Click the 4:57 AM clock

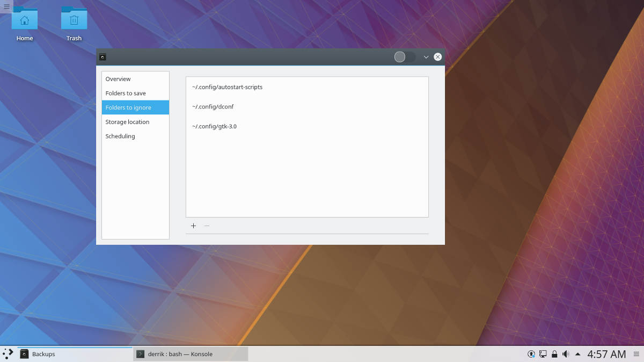606,354
